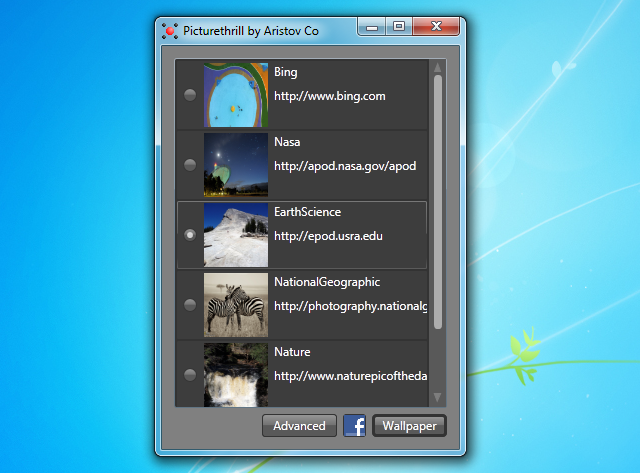Screen dimensions: 640x473
Task: Click the zebras thumbnail for NationalGeographic
Action: point(235,305)
